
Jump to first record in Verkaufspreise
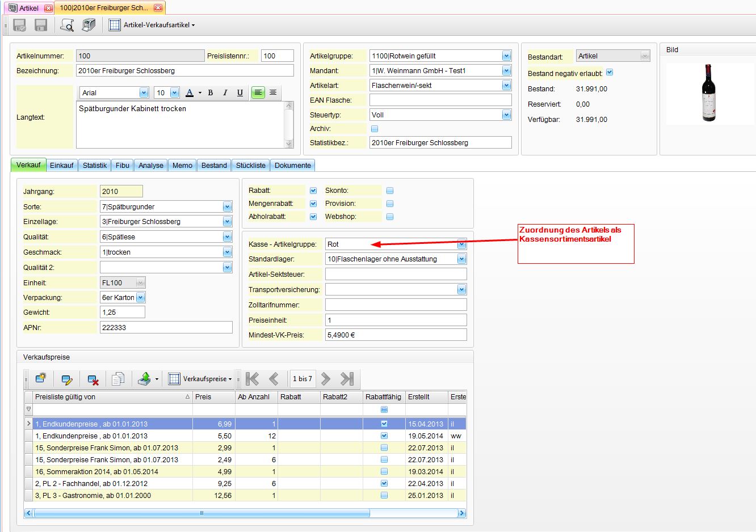click(253, 378)
